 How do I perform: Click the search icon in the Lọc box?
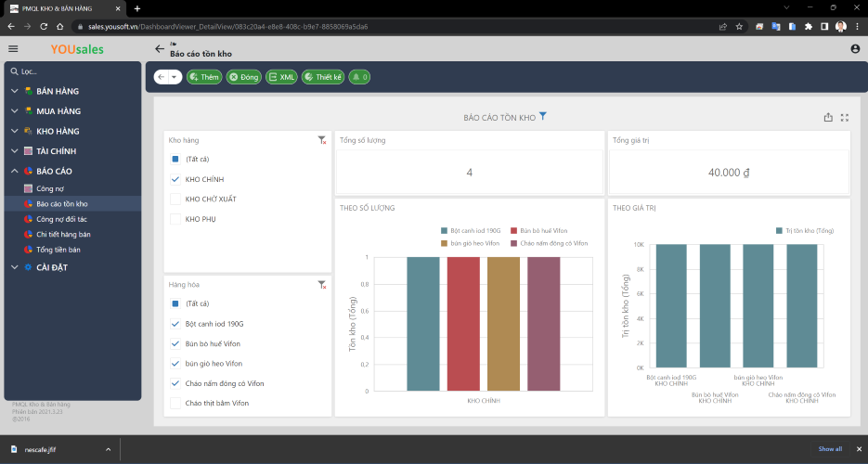14,71
